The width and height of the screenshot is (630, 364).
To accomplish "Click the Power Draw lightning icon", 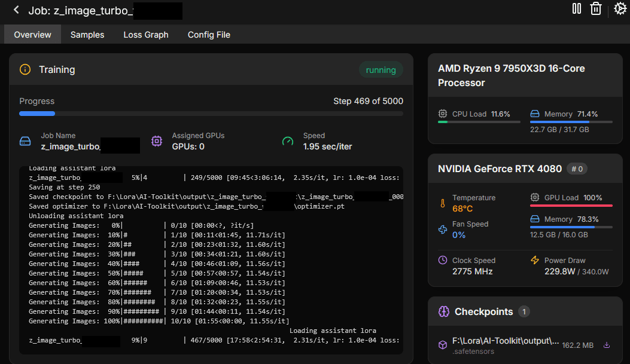I will (535, 261).
